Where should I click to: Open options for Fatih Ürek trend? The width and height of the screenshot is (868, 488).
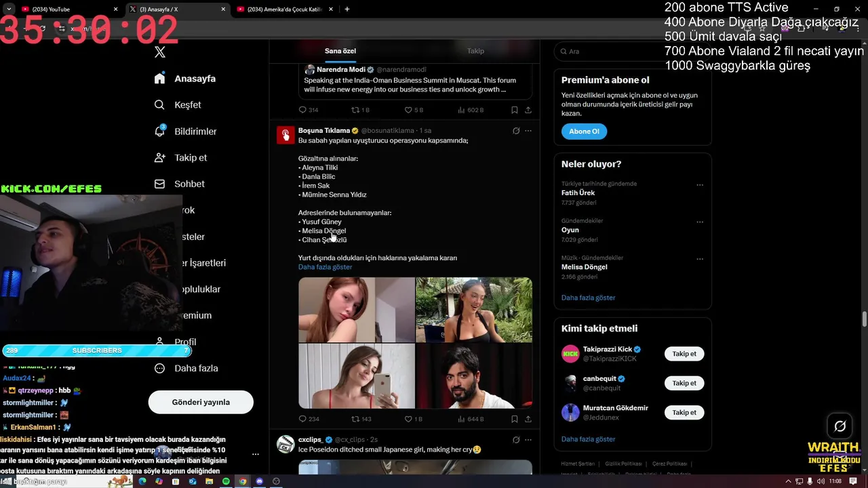point(700,185)
